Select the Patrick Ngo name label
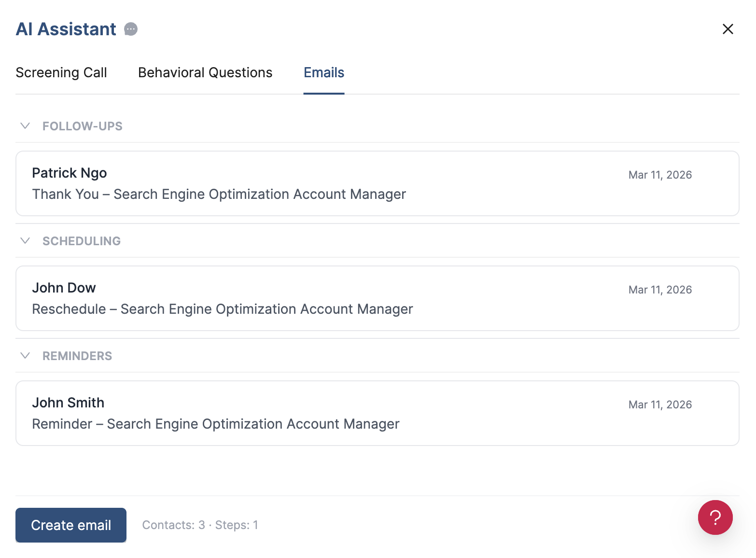This screenshot has height=558, width=756. pos(69,173)
